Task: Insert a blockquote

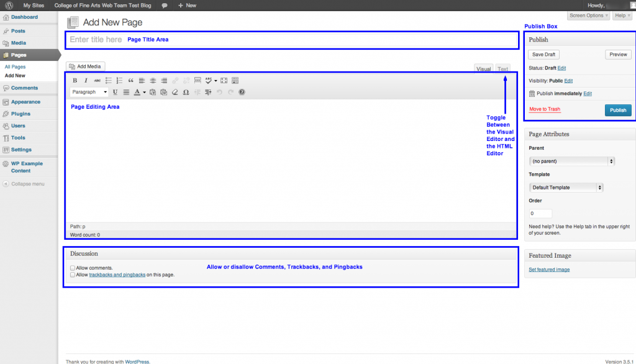Action: pyautogui.click(x=130, y=80)
